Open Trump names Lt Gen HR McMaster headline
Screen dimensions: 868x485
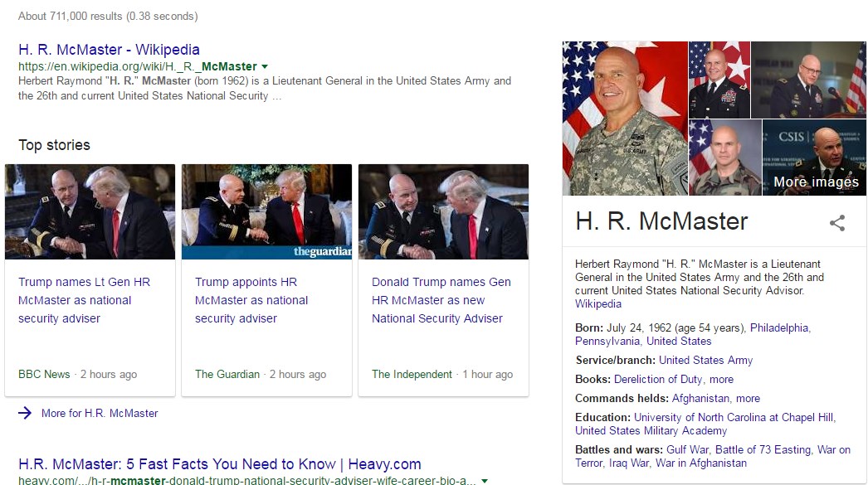click(84, 300)
